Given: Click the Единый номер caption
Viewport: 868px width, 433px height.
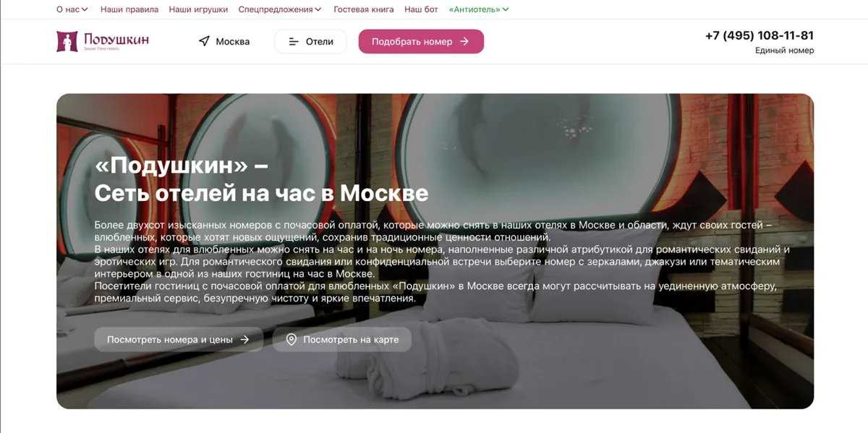Looking at the screenshot, I should click(785, 51).
